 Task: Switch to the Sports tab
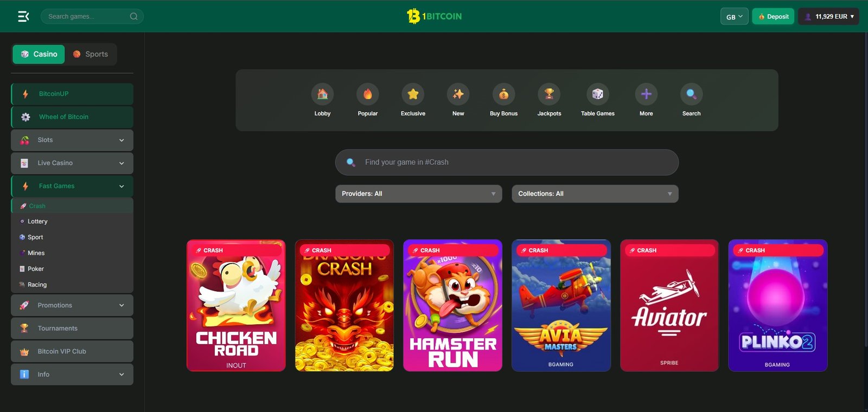(91, 54)
